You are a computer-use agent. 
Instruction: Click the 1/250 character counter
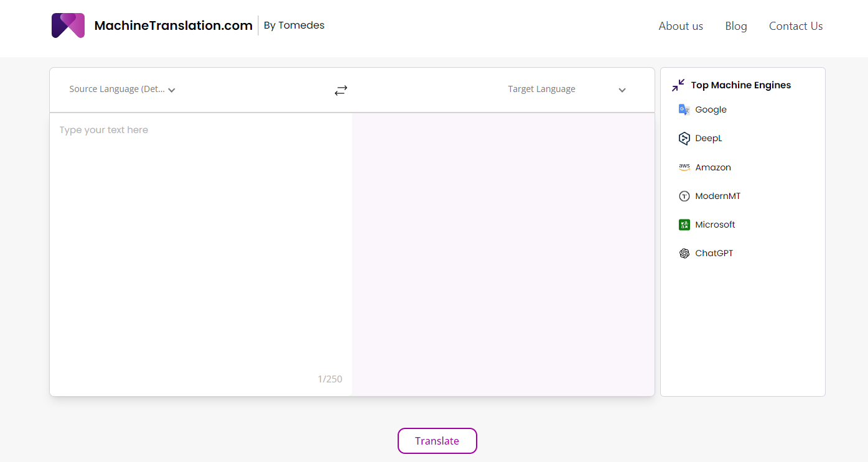click(330, 379)
